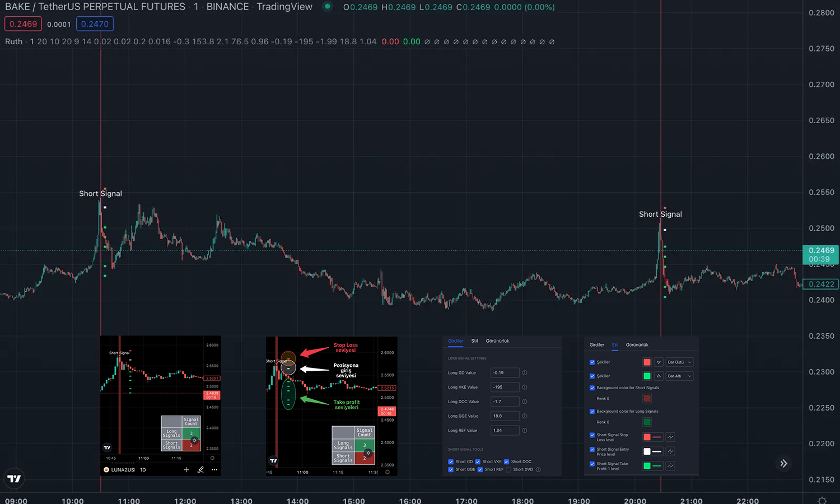Screen dimensions: 840x504
Task: Click the down-triangle shape icon beside Bar Üstü
Action: 659,362
